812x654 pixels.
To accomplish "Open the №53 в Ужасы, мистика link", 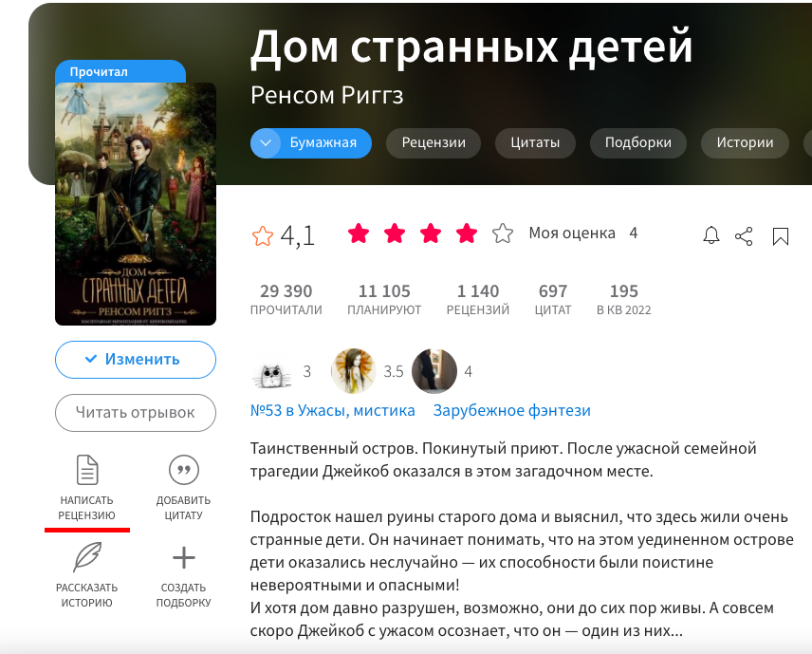I will pyautogui.click(x=332, y=410).
